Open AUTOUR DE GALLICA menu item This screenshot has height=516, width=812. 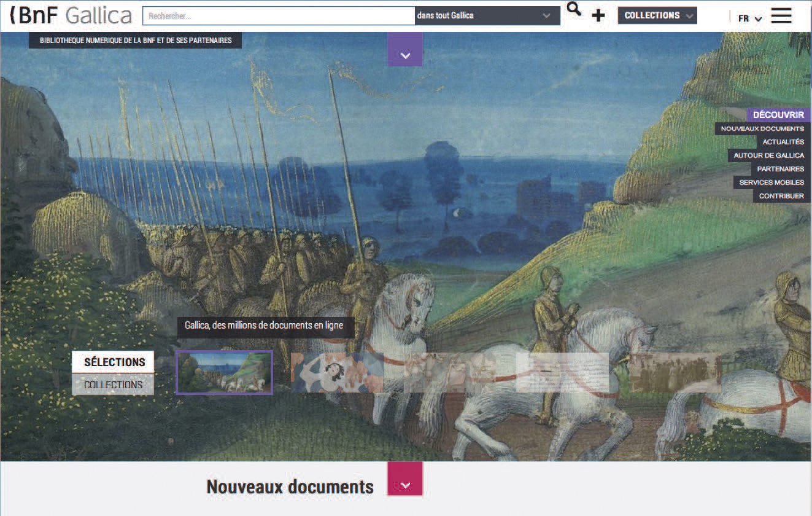point(768,155)
